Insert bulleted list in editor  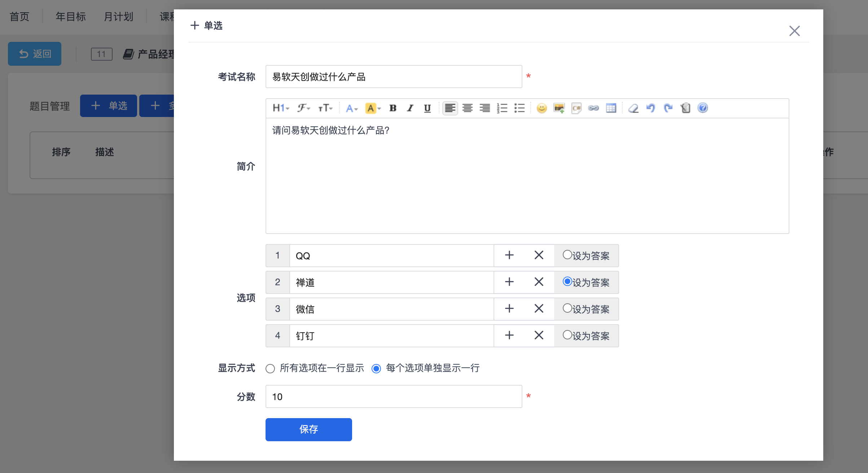pos(520,108)
